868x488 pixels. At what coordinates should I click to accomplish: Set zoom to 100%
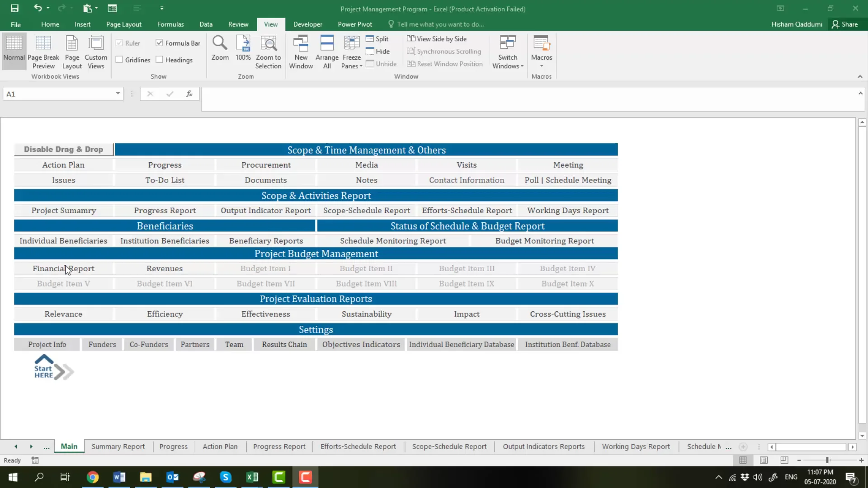(x=243, y=48)
